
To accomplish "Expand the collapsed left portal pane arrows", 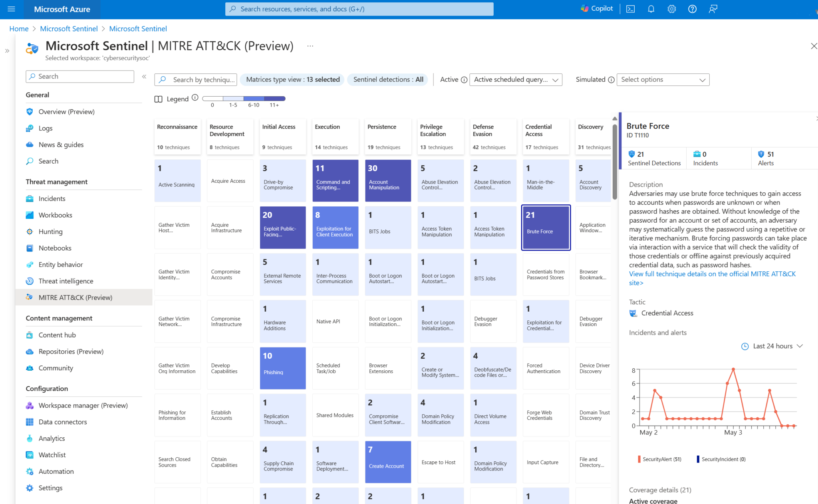I will 7,51.
